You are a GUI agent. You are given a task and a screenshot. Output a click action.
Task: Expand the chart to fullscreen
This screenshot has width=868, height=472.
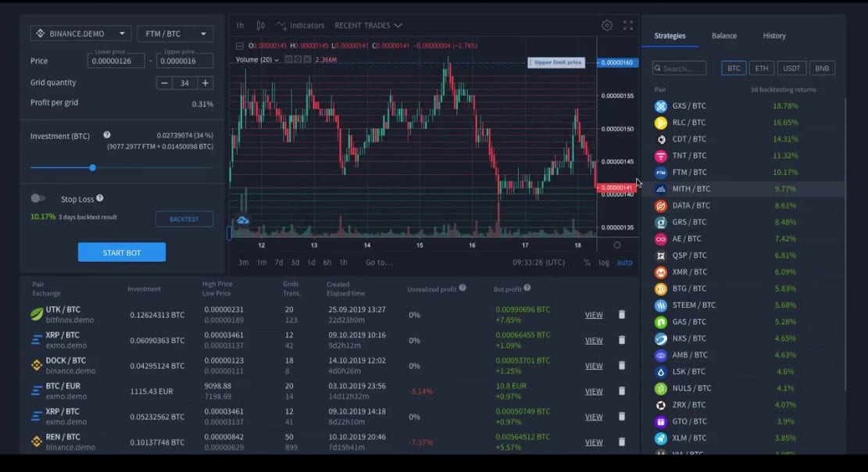[627, 26]
